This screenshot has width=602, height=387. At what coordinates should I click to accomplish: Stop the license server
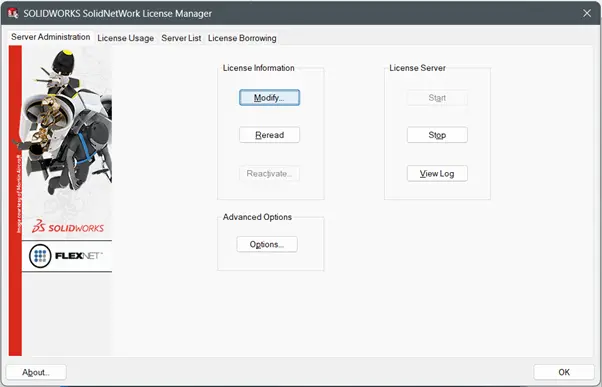pyautogui.click(x=437, y=135)
